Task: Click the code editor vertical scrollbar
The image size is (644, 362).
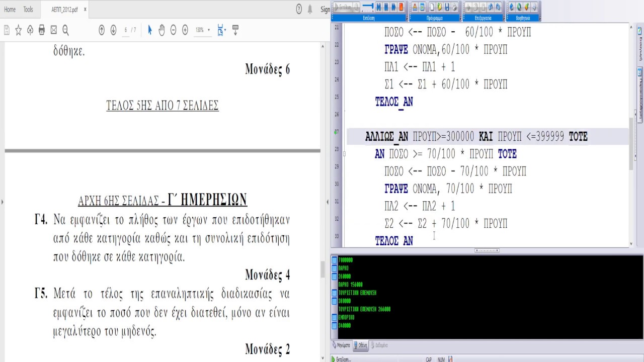Action: click(x=631, y=143)
